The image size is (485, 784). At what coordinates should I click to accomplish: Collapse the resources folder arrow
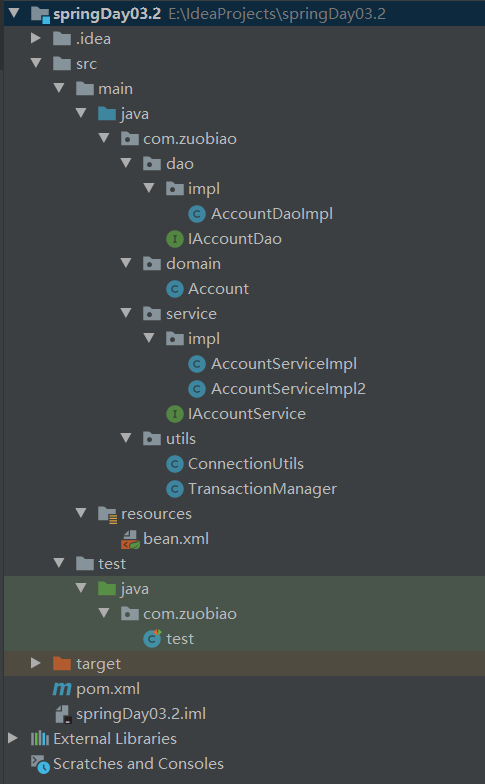(x=81, y=513)
